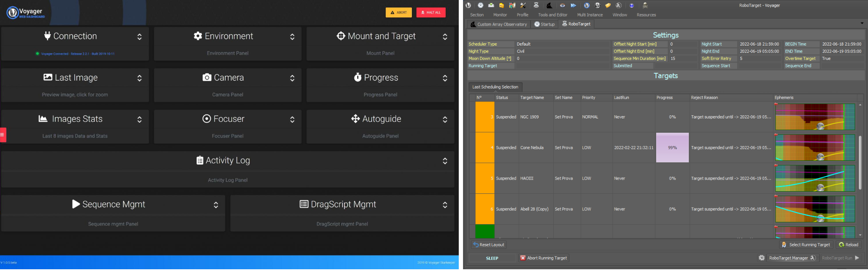The width and height of the screenshot is (868, 271).
Task: Expand the Focuser panel
Action: [x=292, y=120]
